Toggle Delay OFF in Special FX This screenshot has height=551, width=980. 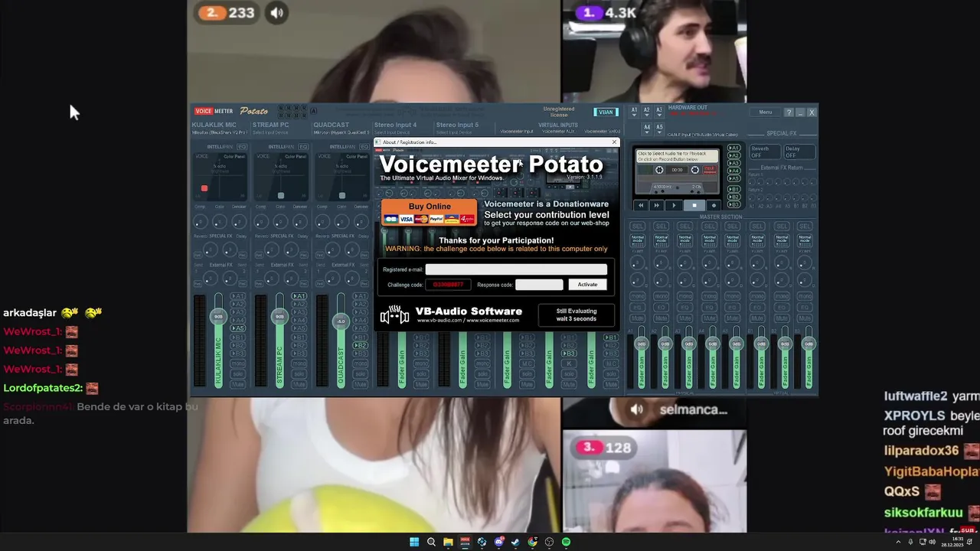pyautogui.click(x=799, y=152)
